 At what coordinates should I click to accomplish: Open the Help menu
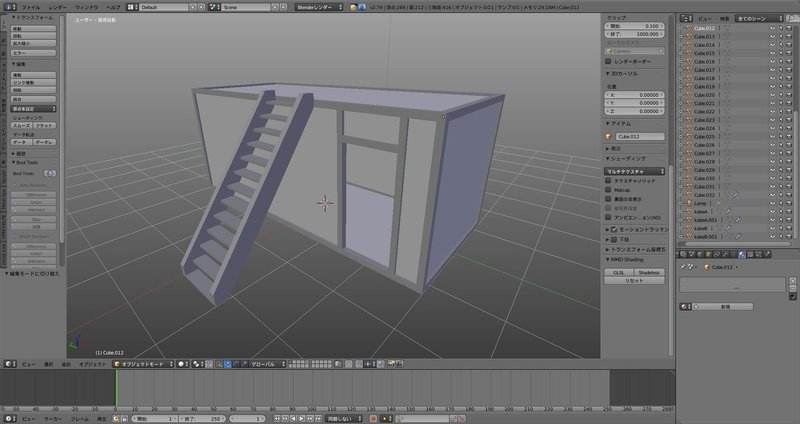[113, 7]
